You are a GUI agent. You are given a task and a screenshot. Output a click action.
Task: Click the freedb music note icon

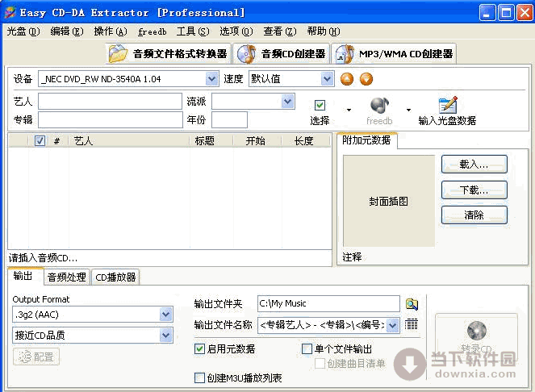click(379, 105)
